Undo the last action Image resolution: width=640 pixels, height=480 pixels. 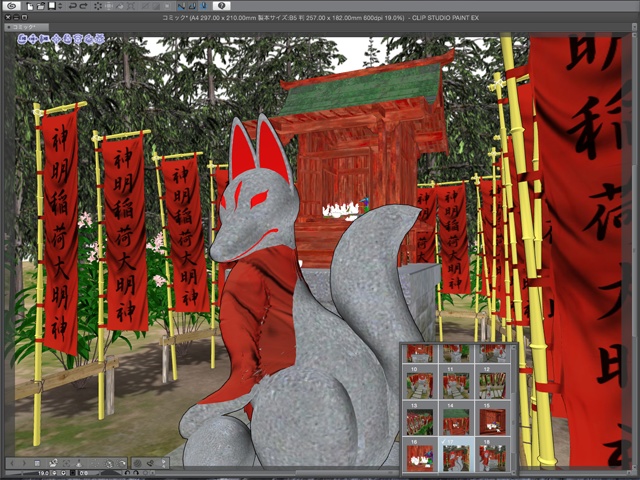pos(73,6)
